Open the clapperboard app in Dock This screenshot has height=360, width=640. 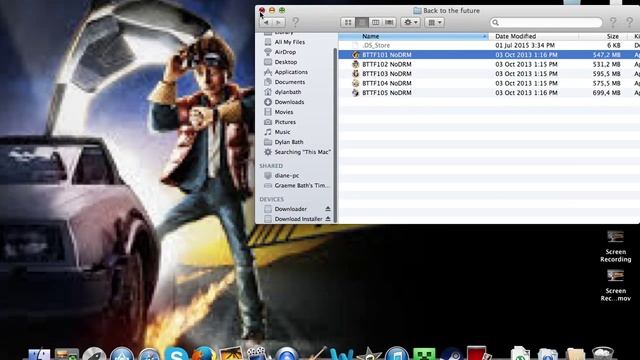click(x=258, y=353)
